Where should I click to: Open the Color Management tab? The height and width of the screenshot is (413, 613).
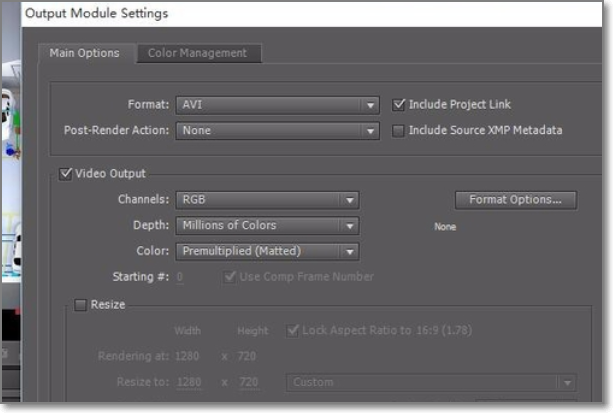coord(197,53)
